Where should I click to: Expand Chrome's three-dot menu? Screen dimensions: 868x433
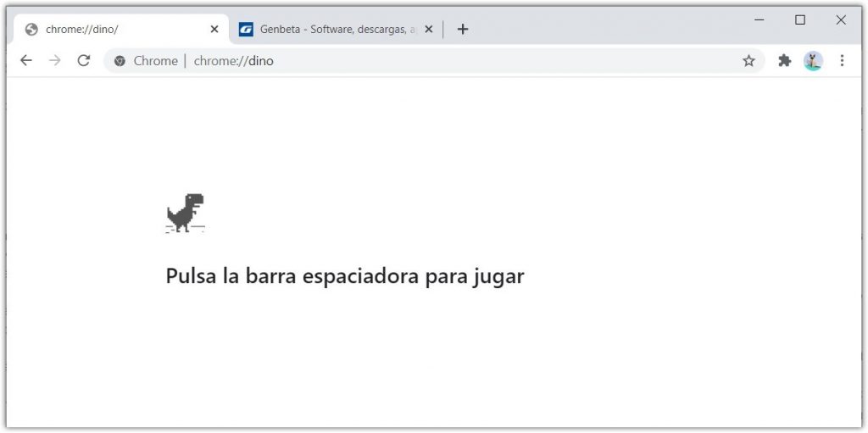842,61
